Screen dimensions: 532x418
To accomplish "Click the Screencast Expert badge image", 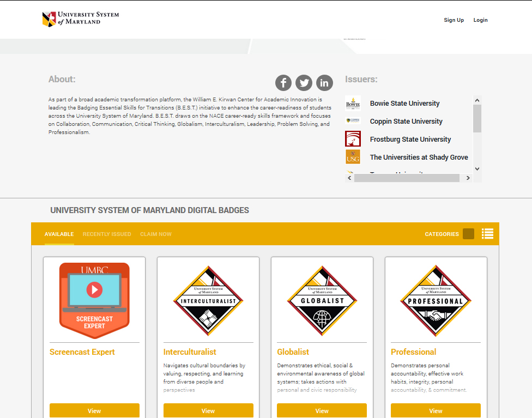I will click(94, 300).
